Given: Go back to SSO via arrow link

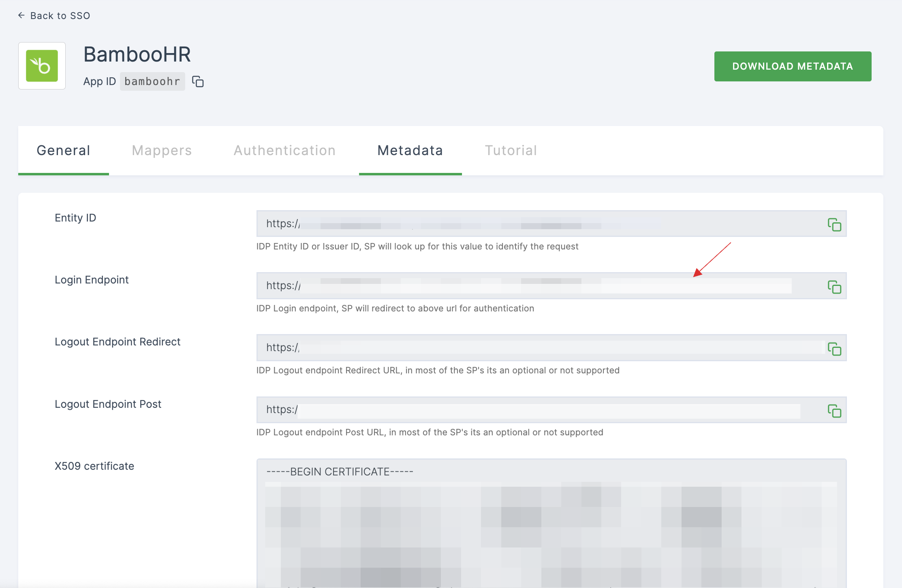Looking at the screenshot, I should click(54, 16).
